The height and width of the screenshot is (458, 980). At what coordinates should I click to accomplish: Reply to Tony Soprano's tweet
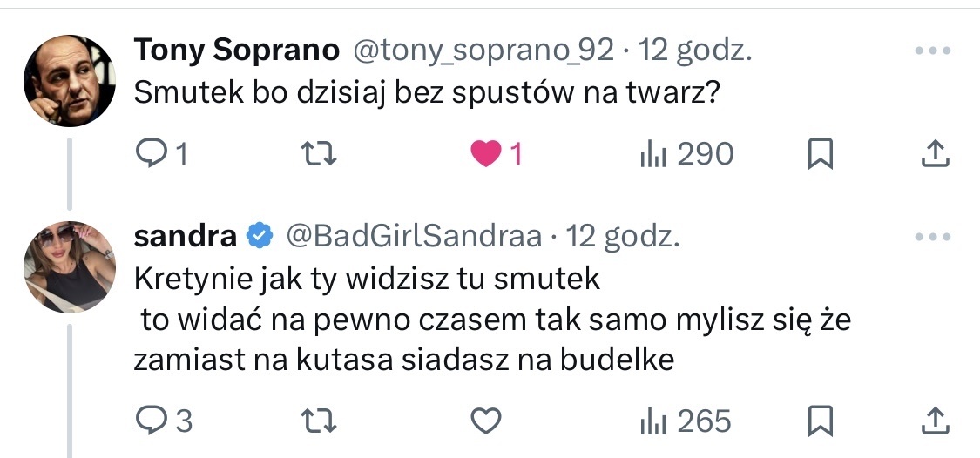coord(153,155)
